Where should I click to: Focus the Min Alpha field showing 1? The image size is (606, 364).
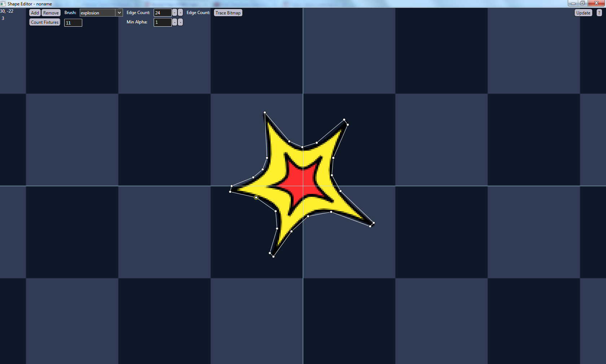[162, 22]
